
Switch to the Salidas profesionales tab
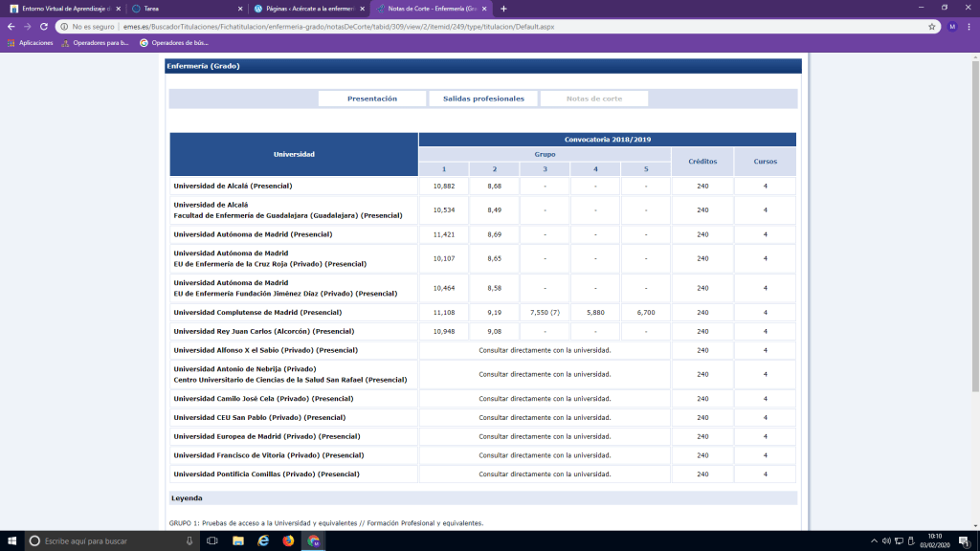click(x=483, y=99)
